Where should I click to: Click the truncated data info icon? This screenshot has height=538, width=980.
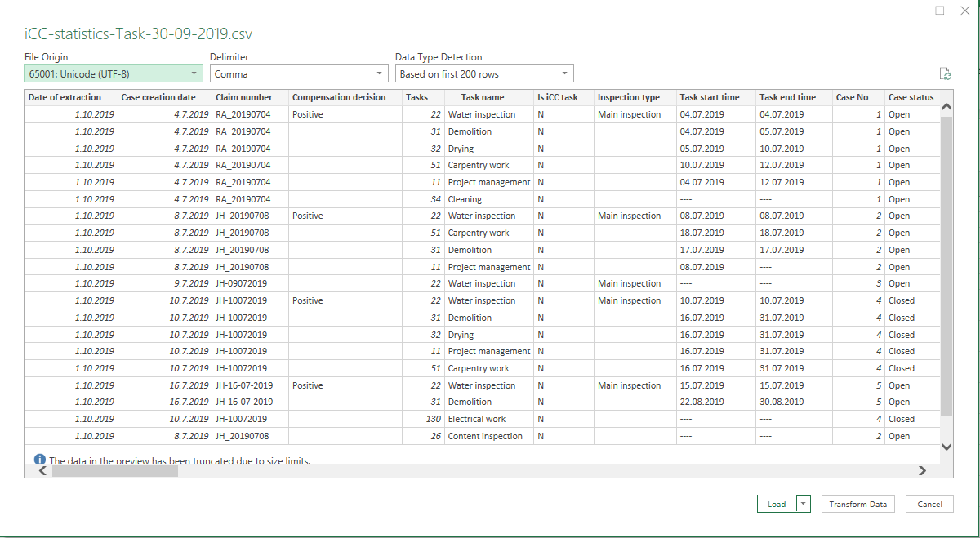pos(40,460)
